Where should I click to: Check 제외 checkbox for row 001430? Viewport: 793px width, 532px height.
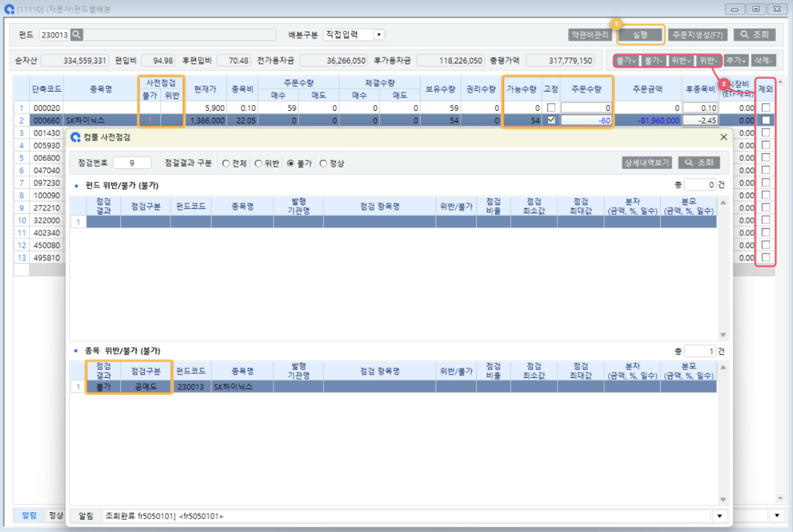(766, 132)
